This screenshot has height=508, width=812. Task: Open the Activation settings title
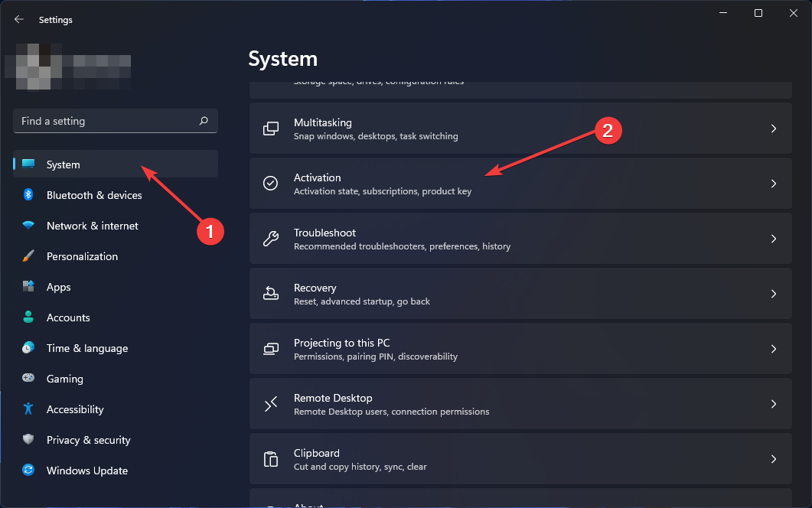[317, 177]
